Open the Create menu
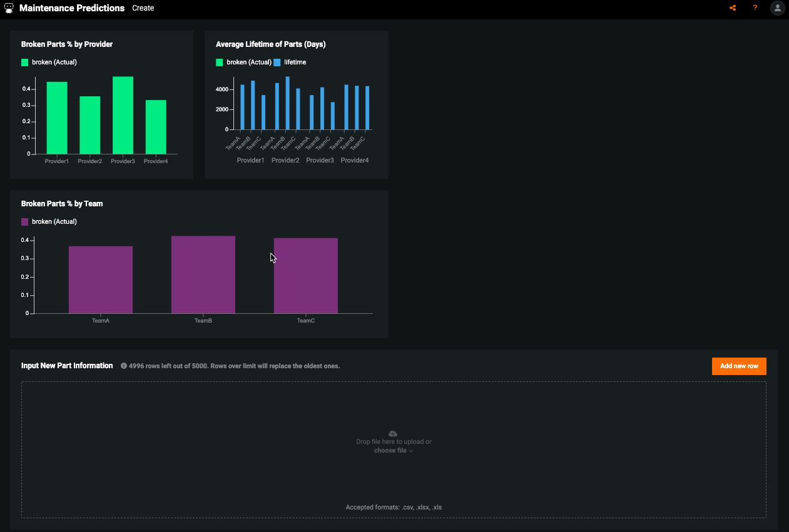The width and height of the screenshot is (789, 532). [143, 8]
